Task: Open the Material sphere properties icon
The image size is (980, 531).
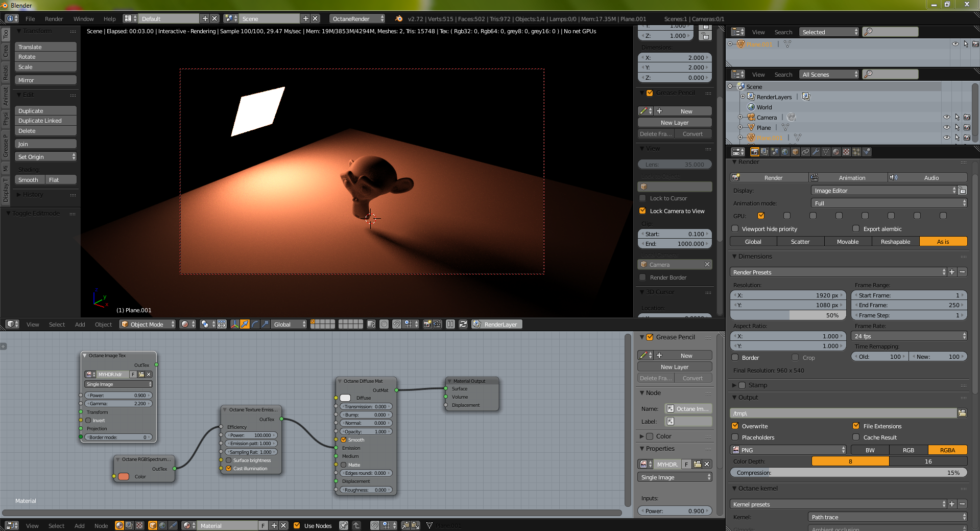Action: 836,152
